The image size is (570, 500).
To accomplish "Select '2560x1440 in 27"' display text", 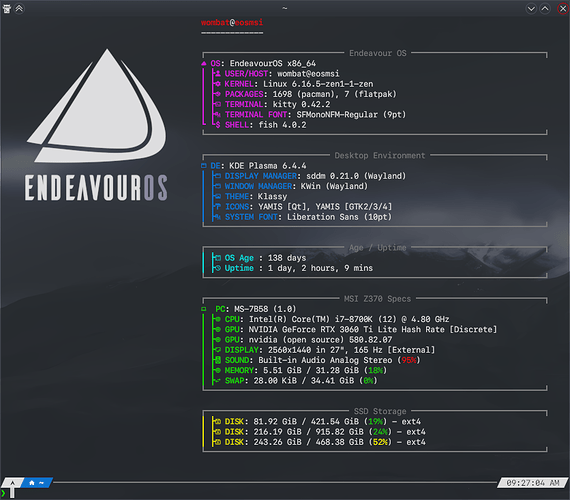I will click(x=306, y=350).
